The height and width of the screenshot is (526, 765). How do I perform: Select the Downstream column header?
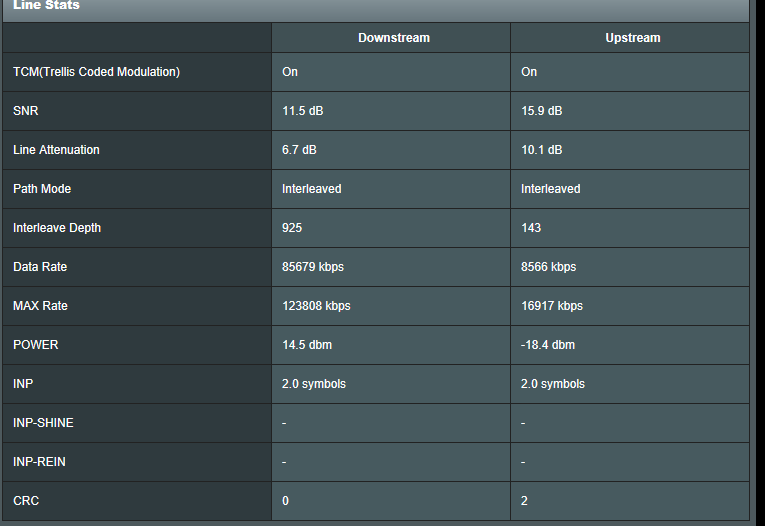click(393, 38)
